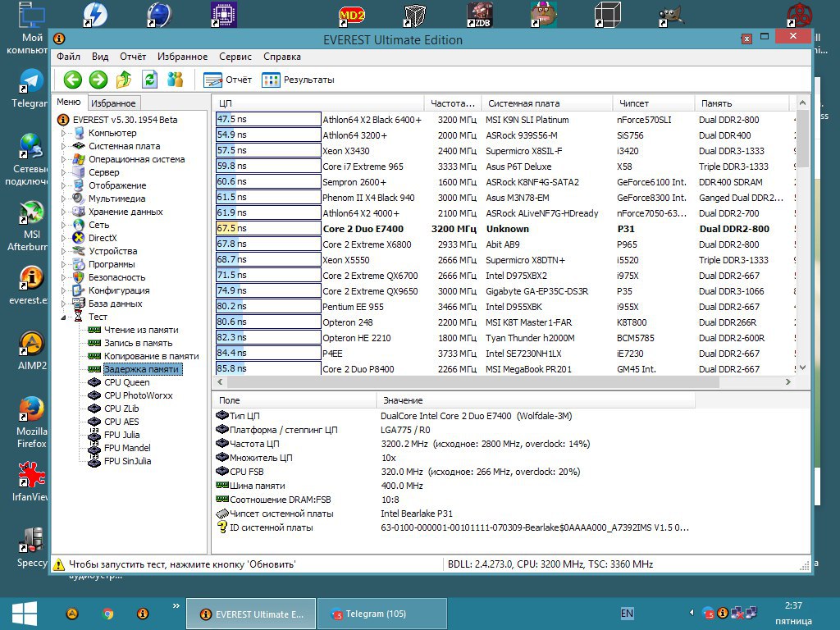Sort by the Память column header
Screen dimensions: 840x630
[x=742, y=103]
